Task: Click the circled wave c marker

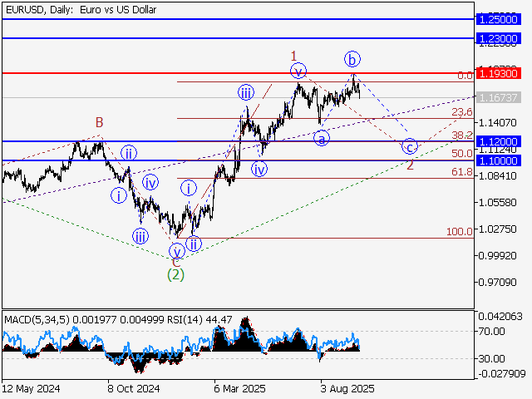Action: (409, 146)
